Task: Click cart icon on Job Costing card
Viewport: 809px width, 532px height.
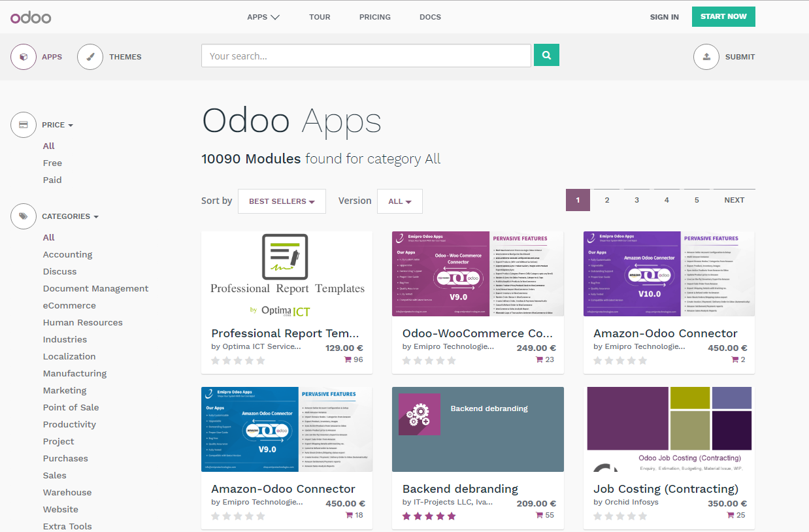Action: click(x=731, y=516)
